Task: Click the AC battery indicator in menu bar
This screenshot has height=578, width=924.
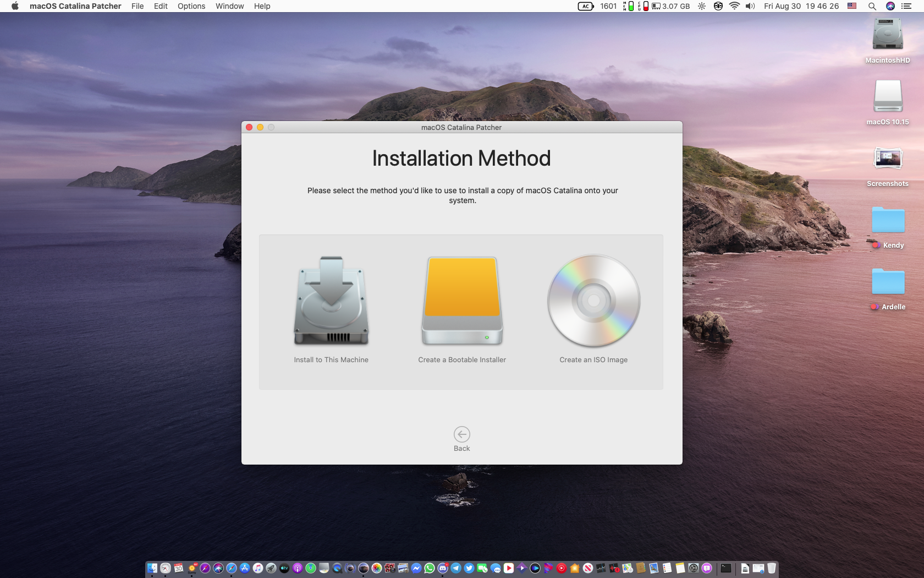Action: click(586, 6)
